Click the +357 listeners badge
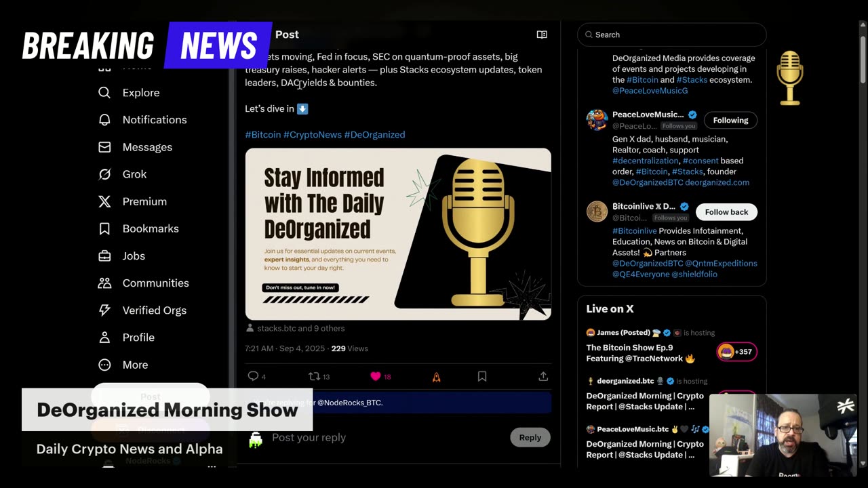The image size is (868, 488). coord(736,352)
